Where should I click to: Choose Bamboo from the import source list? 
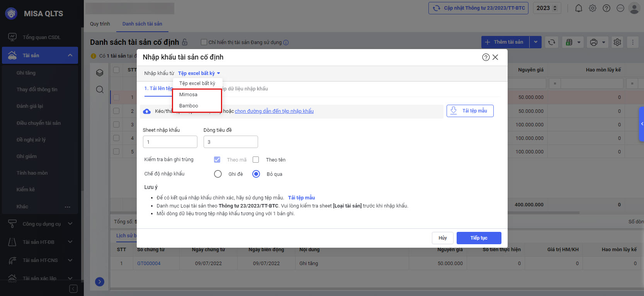coord(189,106)
